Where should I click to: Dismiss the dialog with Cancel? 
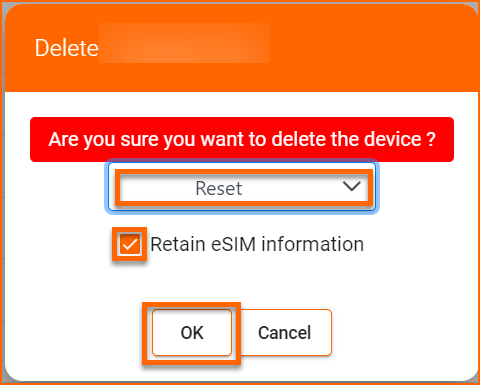(x=285, y=332)
